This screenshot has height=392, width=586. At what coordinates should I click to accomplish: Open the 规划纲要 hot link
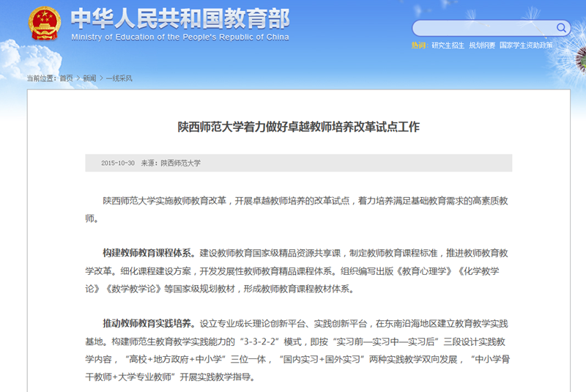pyautogui.click(x=482, y=45)
